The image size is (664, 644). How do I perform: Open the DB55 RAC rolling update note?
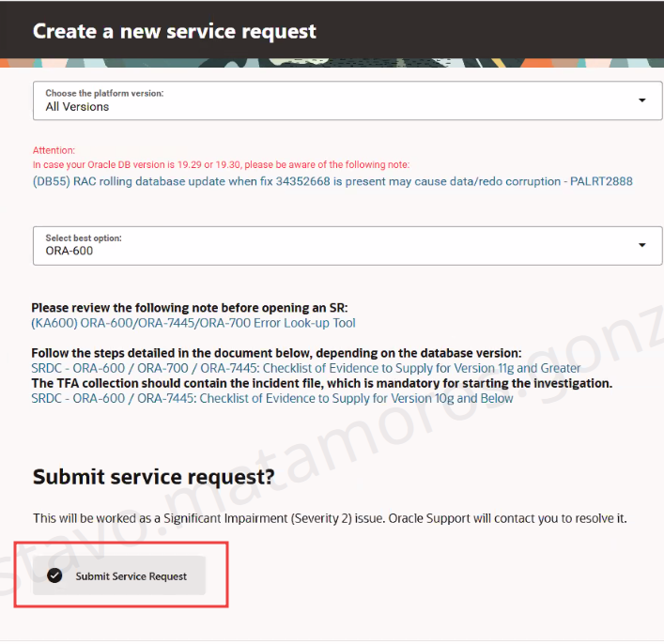click(x=332, y=180)
